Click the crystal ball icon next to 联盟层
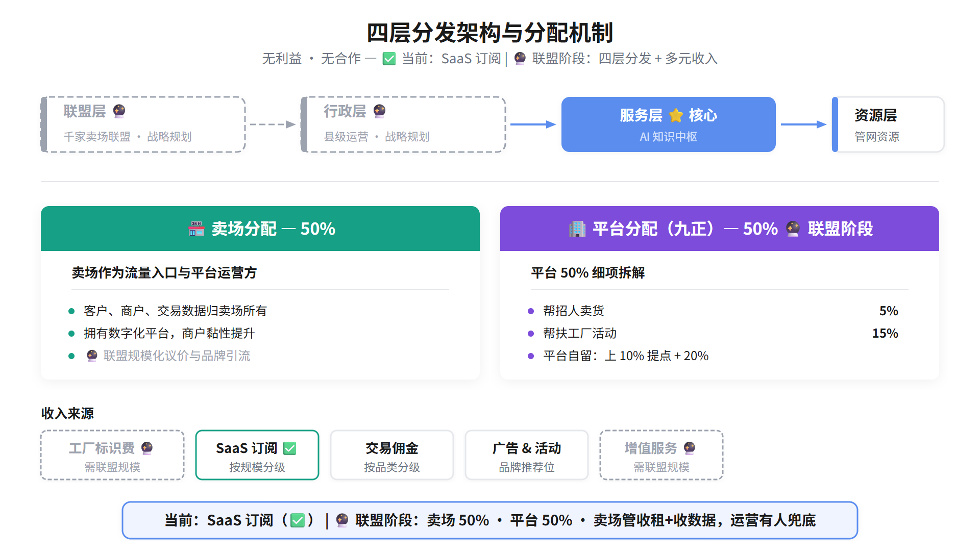The width and height of the screenshot is (980, 556). (119, 111)
